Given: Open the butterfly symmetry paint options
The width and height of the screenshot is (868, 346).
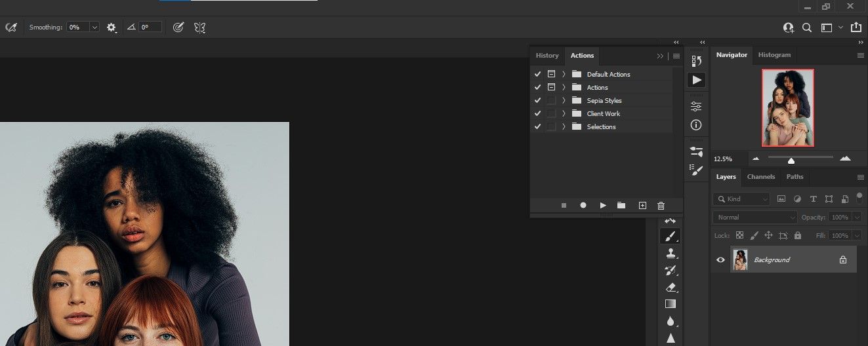Looking at the screenshot, I should tap(200, 28).
